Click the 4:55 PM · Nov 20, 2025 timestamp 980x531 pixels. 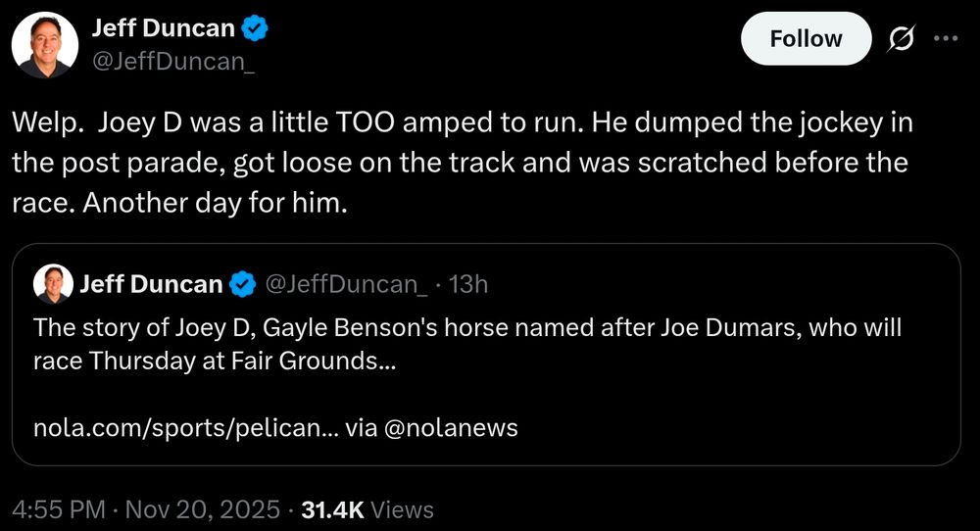pos(147,509)
